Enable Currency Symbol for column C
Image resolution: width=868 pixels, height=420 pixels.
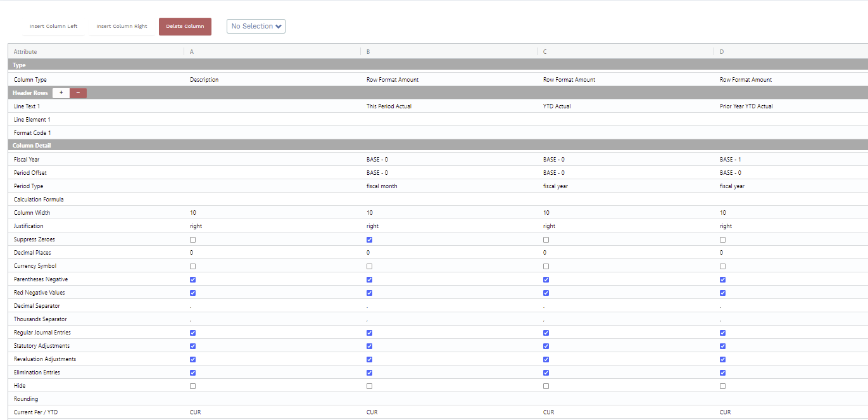click(546, 267)
